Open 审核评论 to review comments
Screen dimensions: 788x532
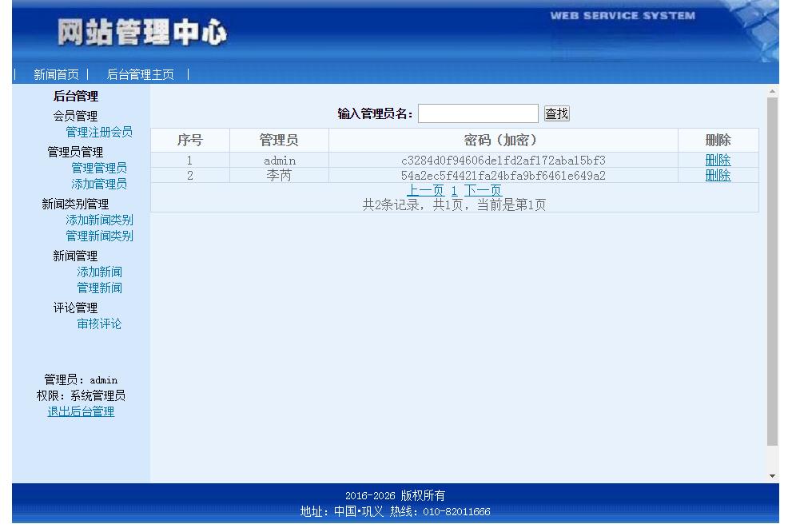pos(98,324)
